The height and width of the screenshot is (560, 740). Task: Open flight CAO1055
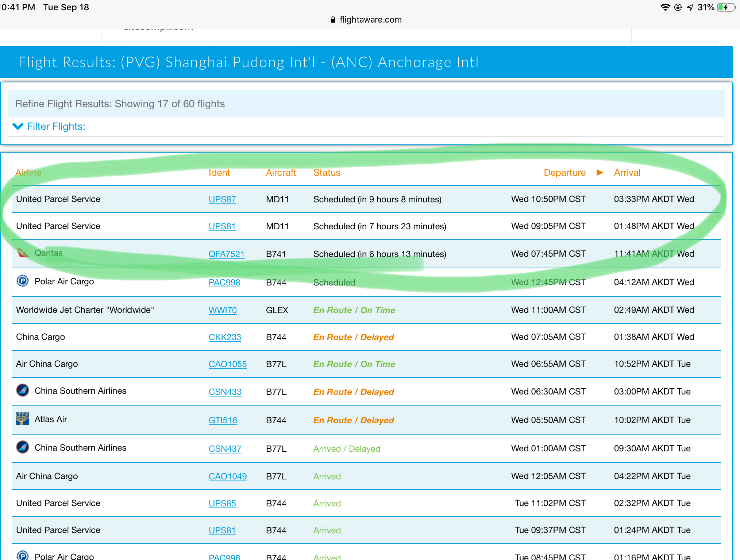click(x=228, y=364)
